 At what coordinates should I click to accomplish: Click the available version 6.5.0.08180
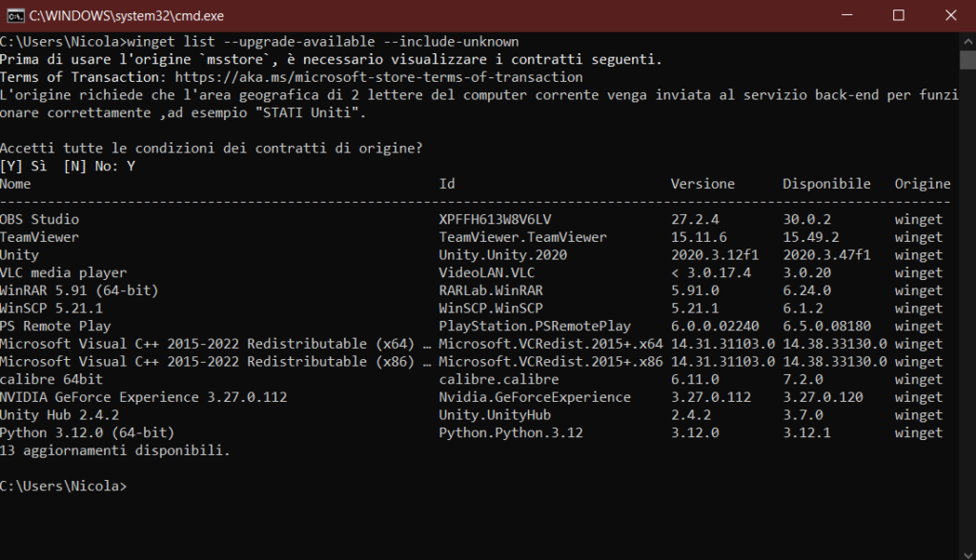(826, 326)
